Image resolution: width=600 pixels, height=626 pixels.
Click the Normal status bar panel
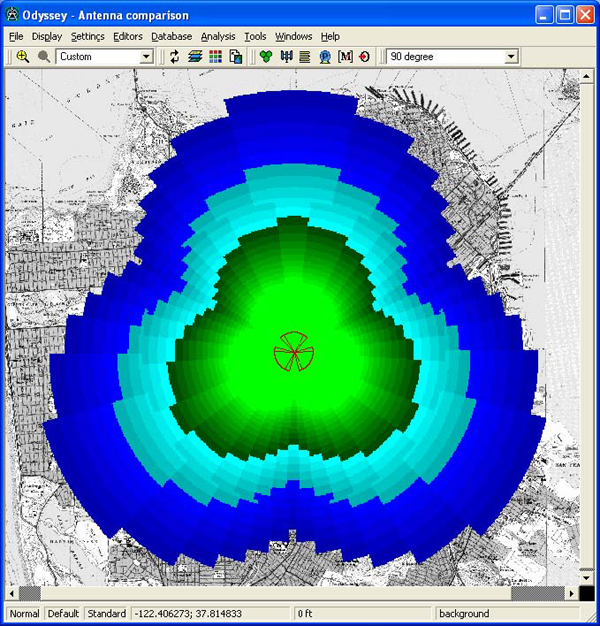[24, 613]
